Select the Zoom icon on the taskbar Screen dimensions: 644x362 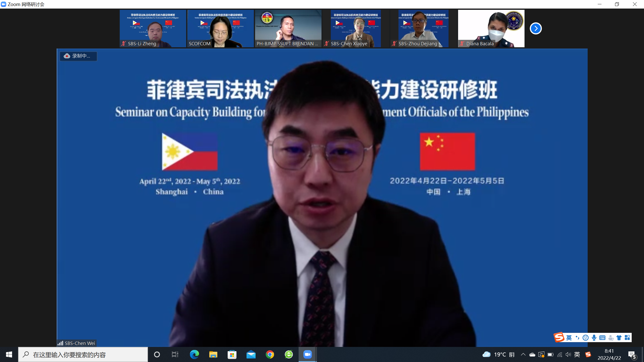(307, 354)
